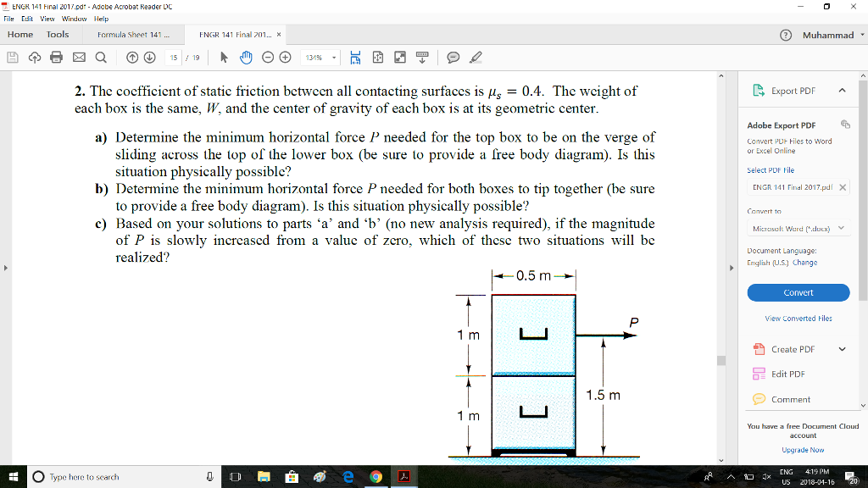The width and height of the screenshot is (868, 488).
Task: Click the email attachment icon
Action: [x=79, y=57]
